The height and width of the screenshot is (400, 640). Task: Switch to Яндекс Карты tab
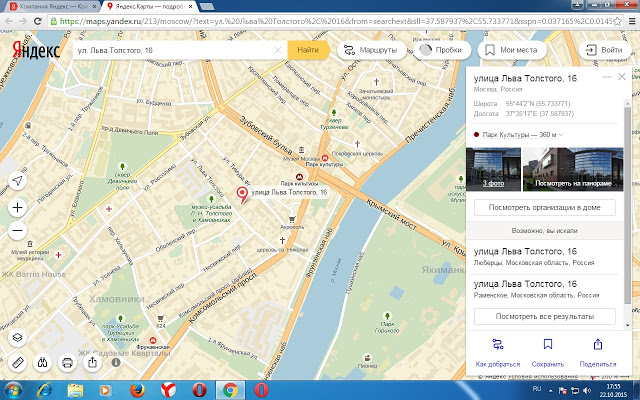pos(150,7)
